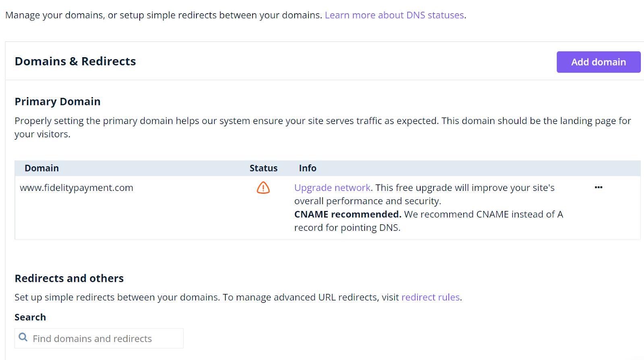Open the Learn more about DNS statuses link

pyautogui.click(x=394, y=15)
